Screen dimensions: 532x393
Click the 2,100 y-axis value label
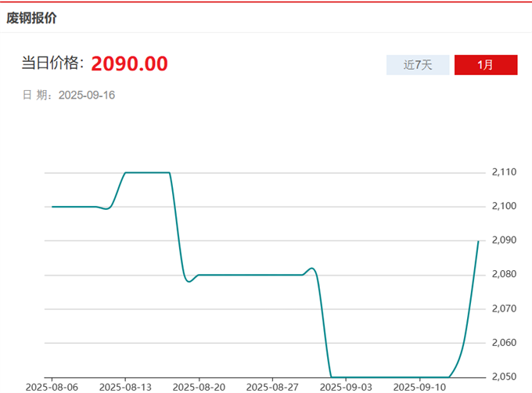(x=505, y=206)
